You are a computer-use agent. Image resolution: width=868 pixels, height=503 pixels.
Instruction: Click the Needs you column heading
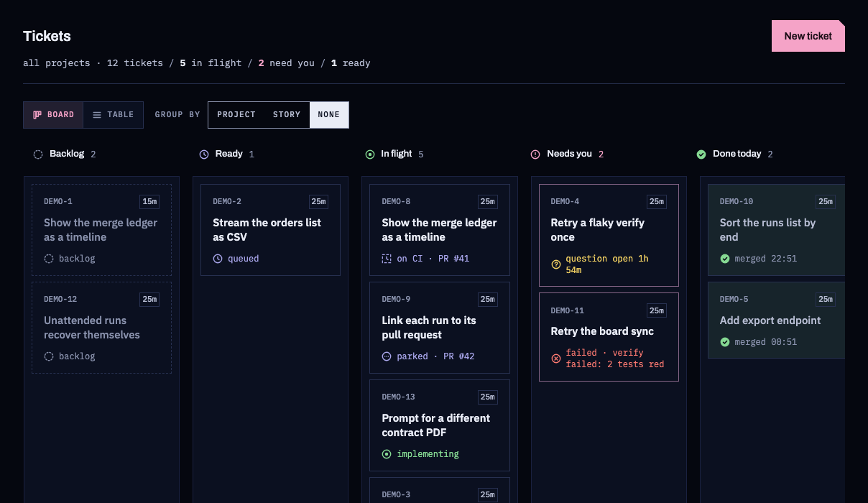[569, 154]
